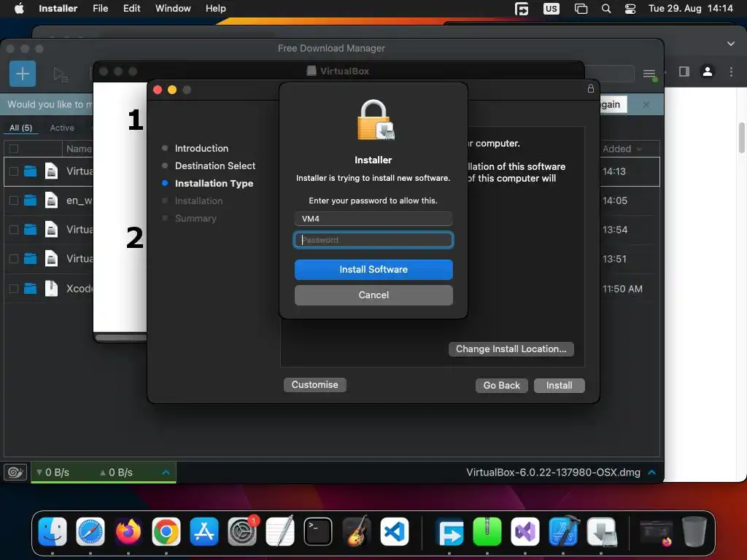747x560 pixels.
Task: Focus the Password field
Action: (x=373, y=240)
